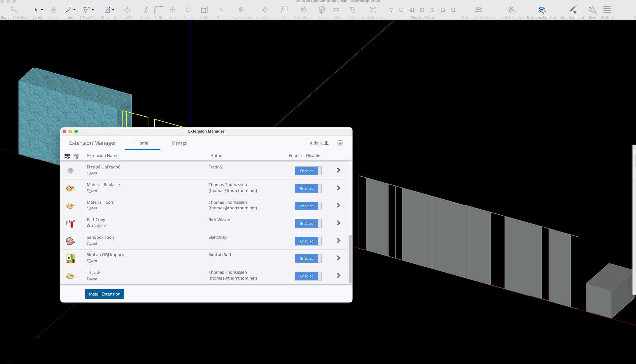Expand Material Replacer details chevron
Viewport: 636px width, 364px height.
pyautogui.click(x=339, y=188)
